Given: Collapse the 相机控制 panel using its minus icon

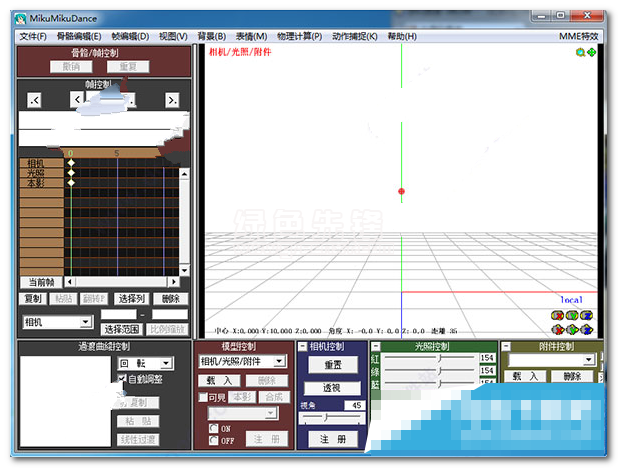Looking at the screenshot, I should (x=302, y=346).
